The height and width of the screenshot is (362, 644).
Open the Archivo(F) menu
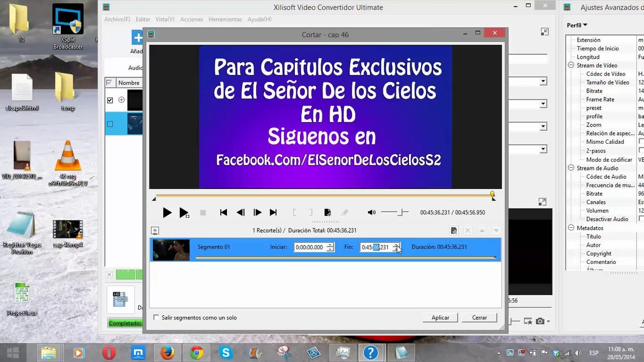tap(117, 19)
